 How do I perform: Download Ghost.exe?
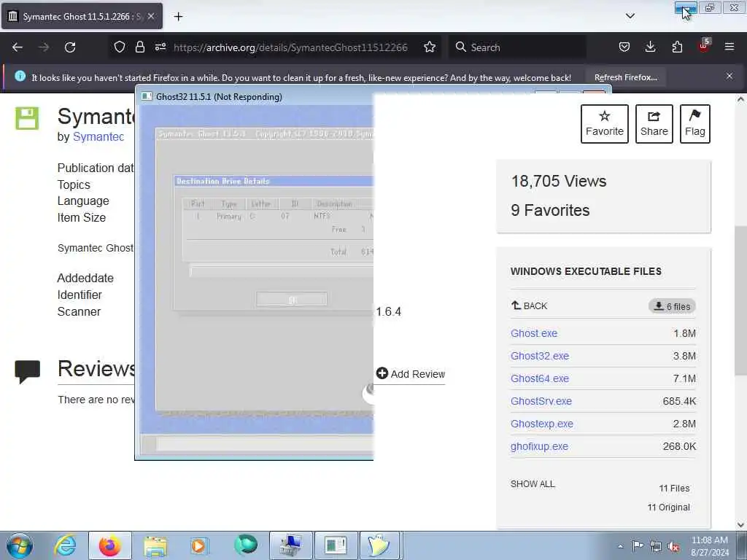pos(533,333)
